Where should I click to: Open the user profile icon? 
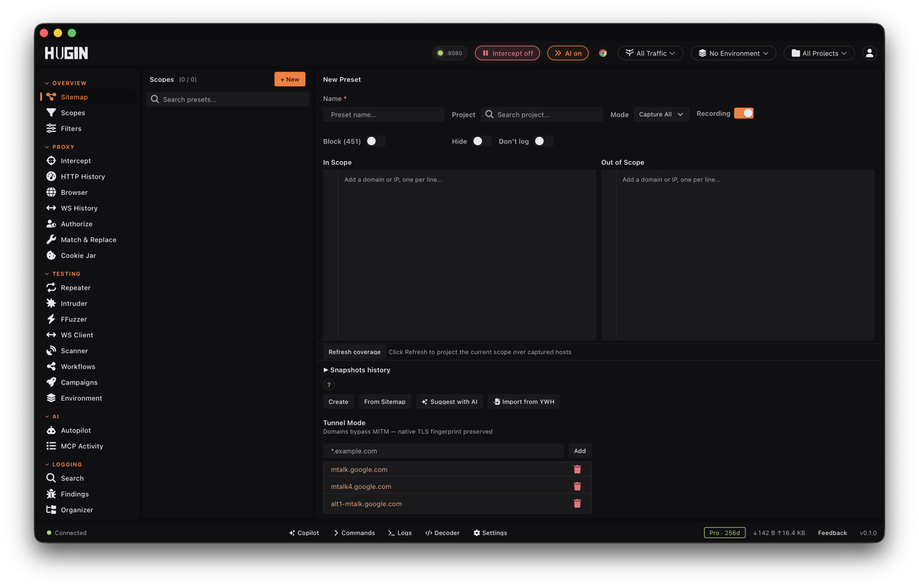869,53
